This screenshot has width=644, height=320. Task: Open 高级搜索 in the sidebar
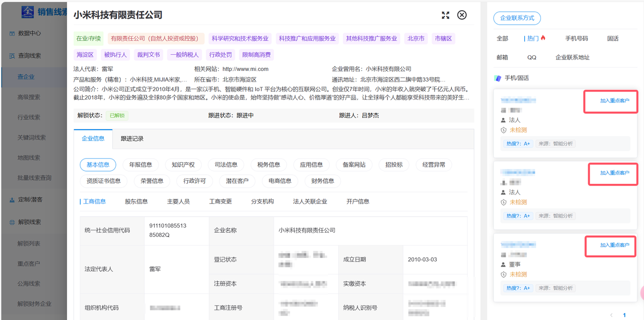[29, 97]
